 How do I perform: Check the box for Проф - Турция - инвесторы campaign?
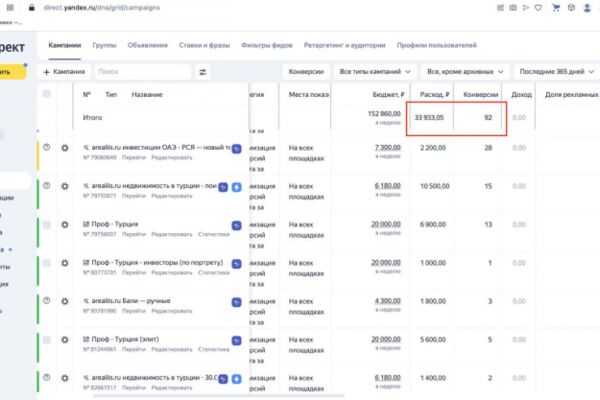(47, 263)
